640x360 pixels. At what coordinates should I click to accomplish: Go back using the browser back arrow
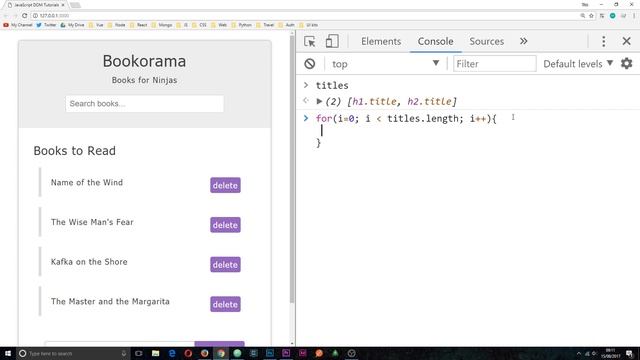pyautogui.click(x=6, y=16)
